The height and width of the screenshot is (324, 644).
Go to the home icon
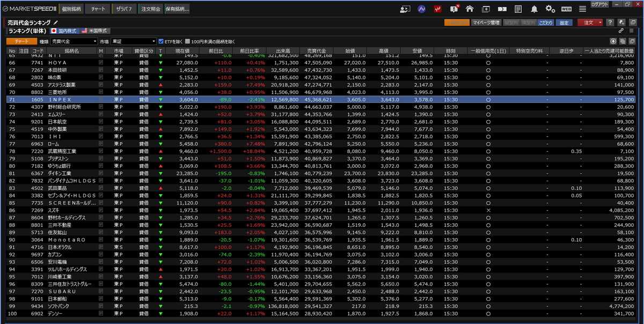tap(470, 9)
